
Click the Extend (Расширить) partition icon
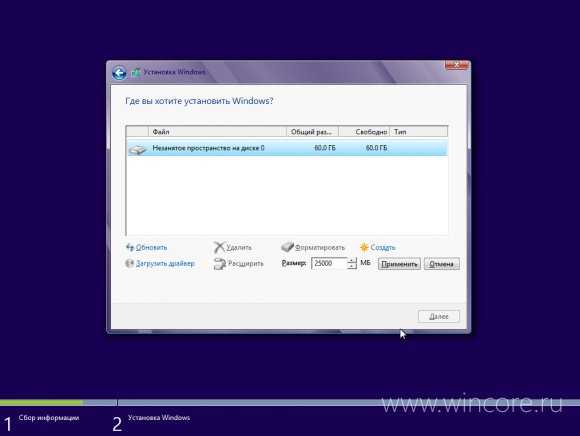(220, 264)
